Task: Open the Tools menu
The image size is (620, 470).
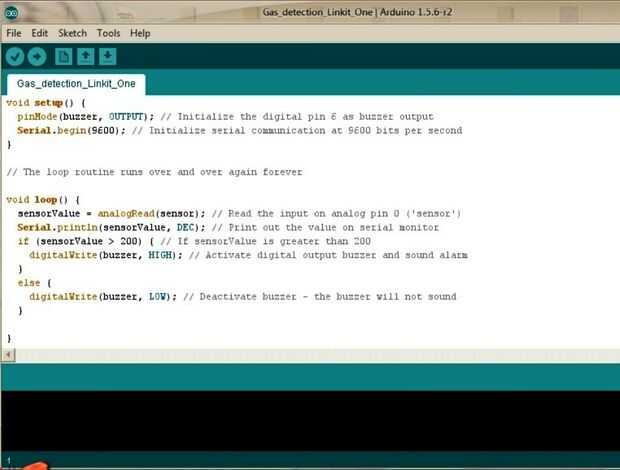Action: click(108, 33)
